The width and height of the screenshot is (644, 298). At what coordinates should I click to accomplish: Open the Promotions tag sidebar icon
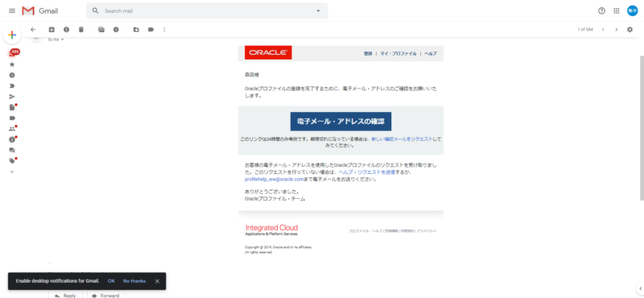click(12, 161)
